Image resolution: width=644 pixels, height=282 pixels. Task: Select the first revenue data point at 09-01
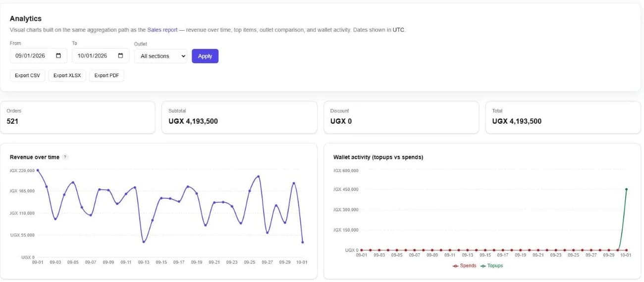[x=38, y=170]
